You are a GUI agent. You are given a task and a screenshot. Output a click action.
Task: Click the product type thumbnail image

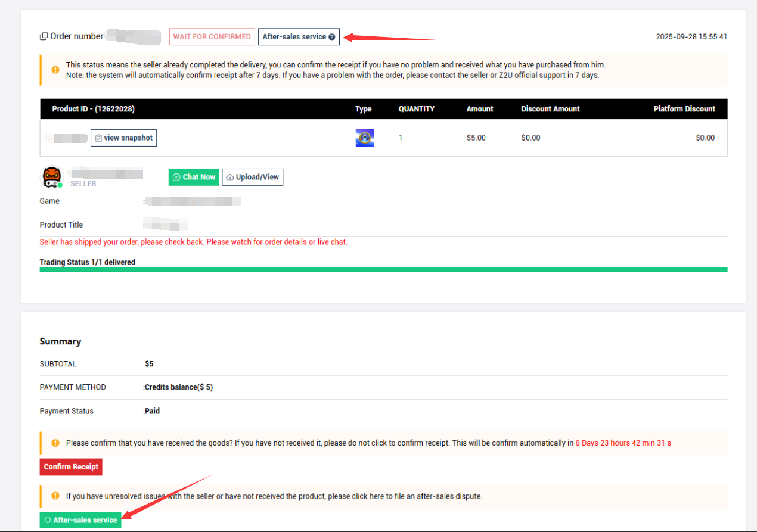click(365, 138)
